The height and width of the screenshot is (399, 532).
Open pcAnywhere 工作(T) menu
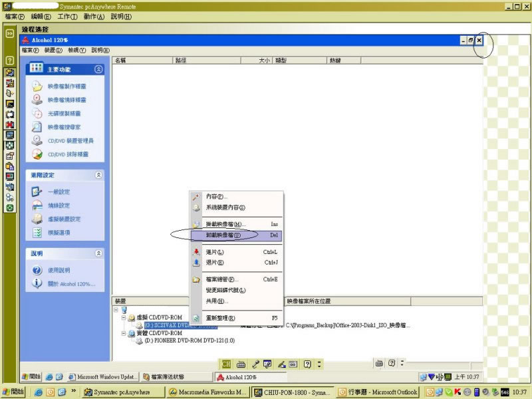(x=67, y=17)
